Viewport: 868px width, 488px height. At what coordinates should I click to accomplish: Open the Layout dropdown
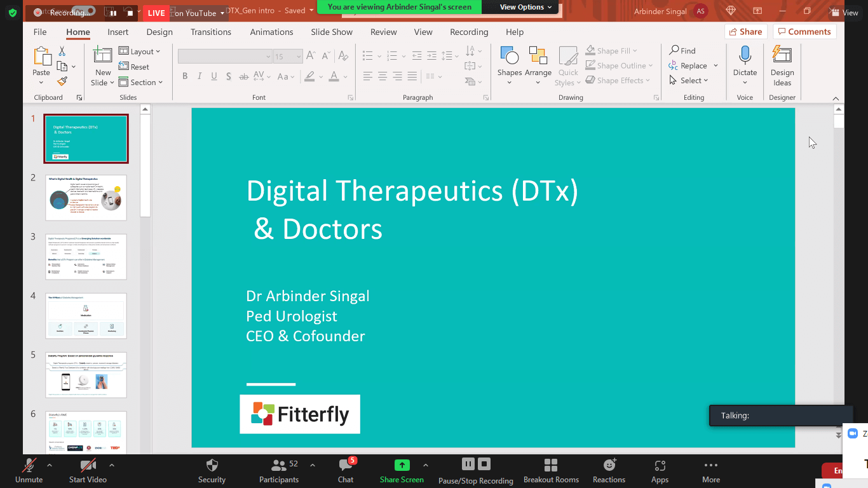click(x=140, y=51)
